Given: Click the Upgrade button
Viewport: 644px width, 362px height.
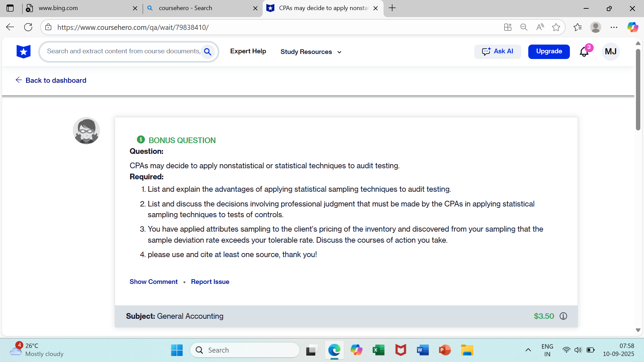Looking at the screenshot, I should coord(549,51).
